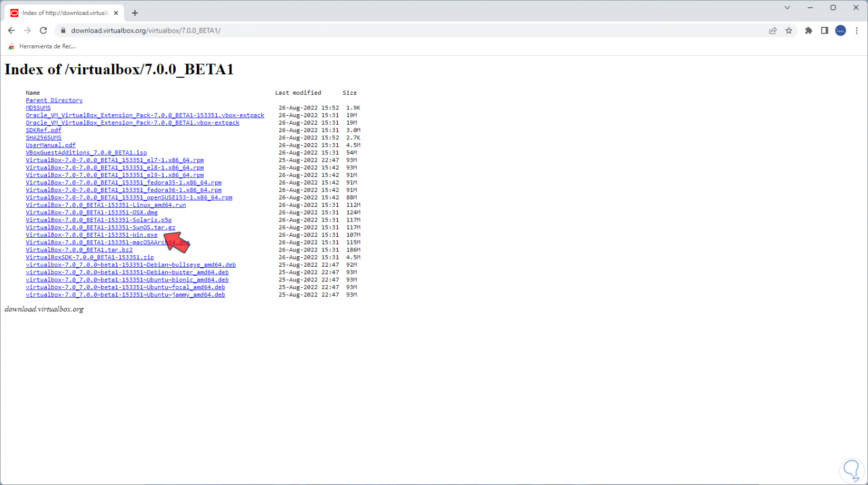This screenshot has width=868, height=485.
Task: Open the UserManual.pdf link
Action: coord(51,145)
